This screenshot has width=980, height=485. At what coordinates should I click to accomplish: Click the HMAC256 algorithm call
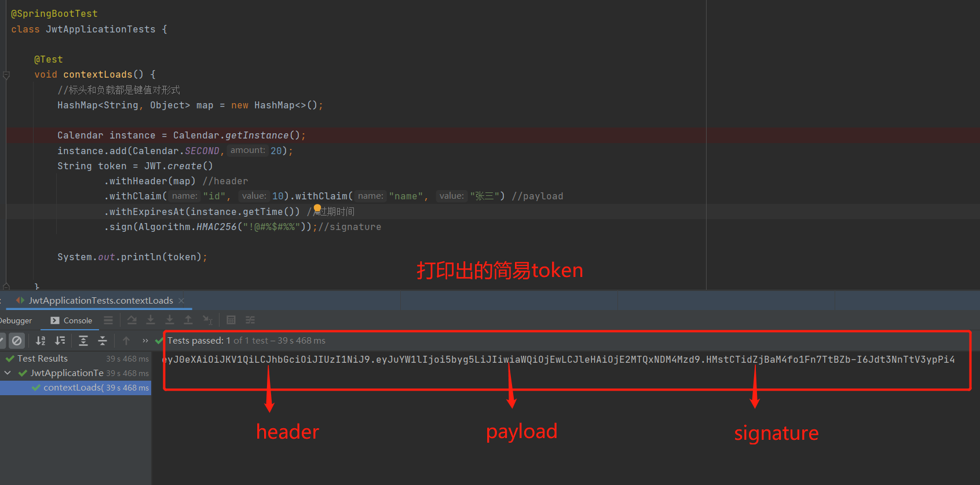217,227
